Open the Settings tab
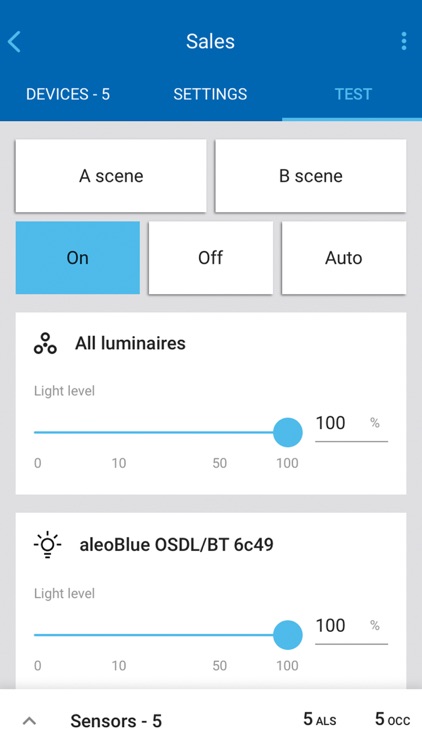 (211, 94)
